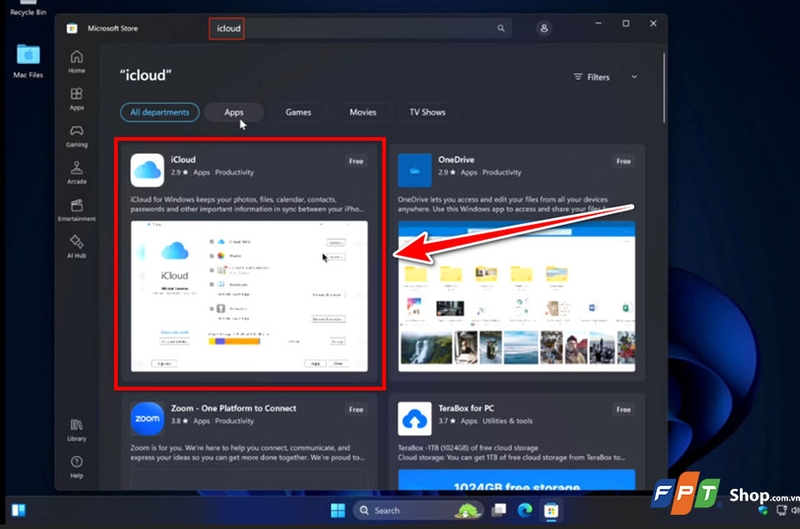Image resolution: width=800 pixels, height=529 pixels.
Task: Click the Store search input field
Action: point(360,29)
